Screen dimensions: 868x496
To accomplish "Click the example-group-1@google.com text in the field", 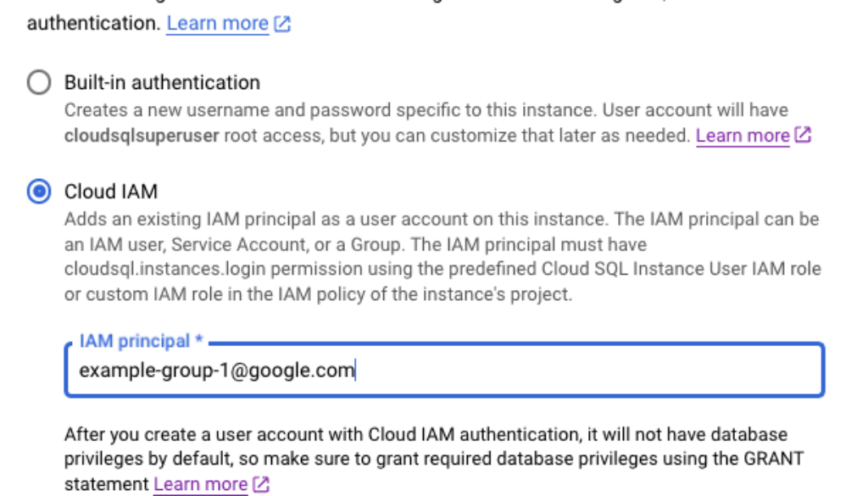I will point(216,371).
